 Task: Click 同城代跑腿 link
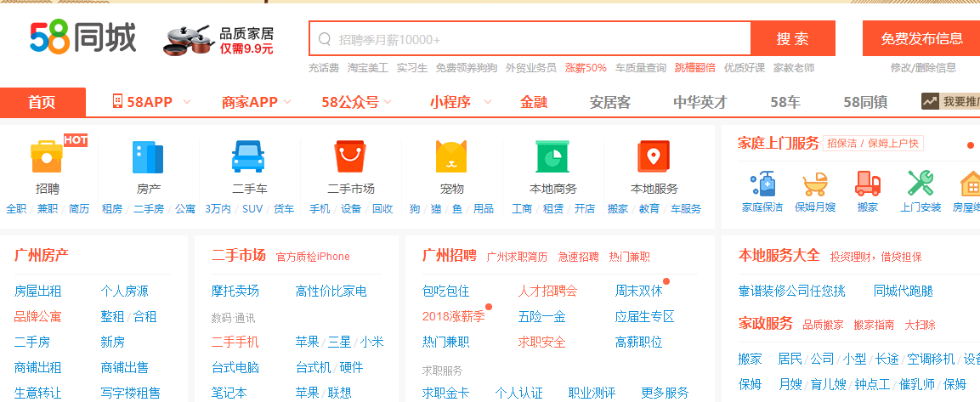[x=904, y=291]
